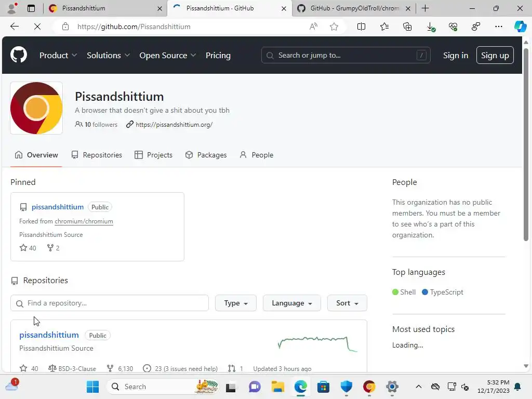Screen dimensions: 532x399
Task: Filter by TypeScript language
Action: (443, 292)
